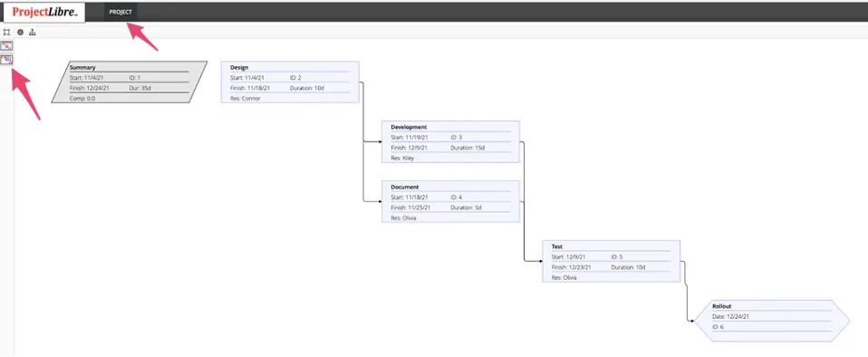This screenshot has height=357, width=868.
Task: Click 'Finish: 11/18/21' in Design node
Action: coord(250,88)
